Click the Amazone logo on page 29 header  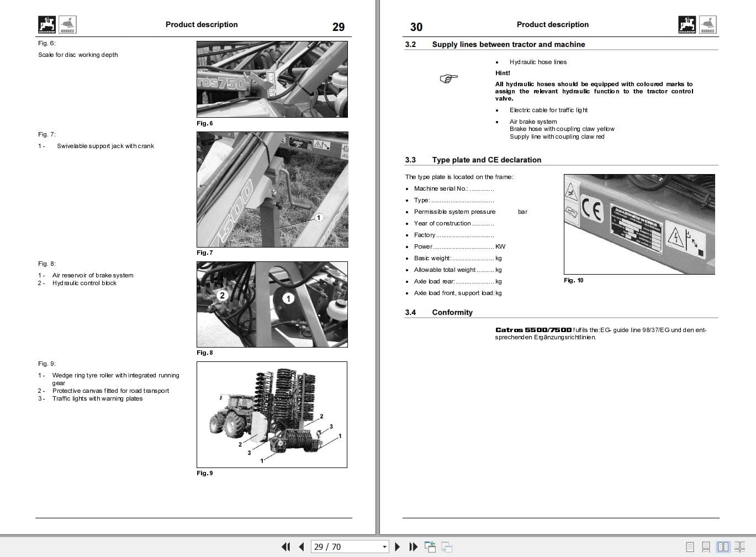(47, 25)
